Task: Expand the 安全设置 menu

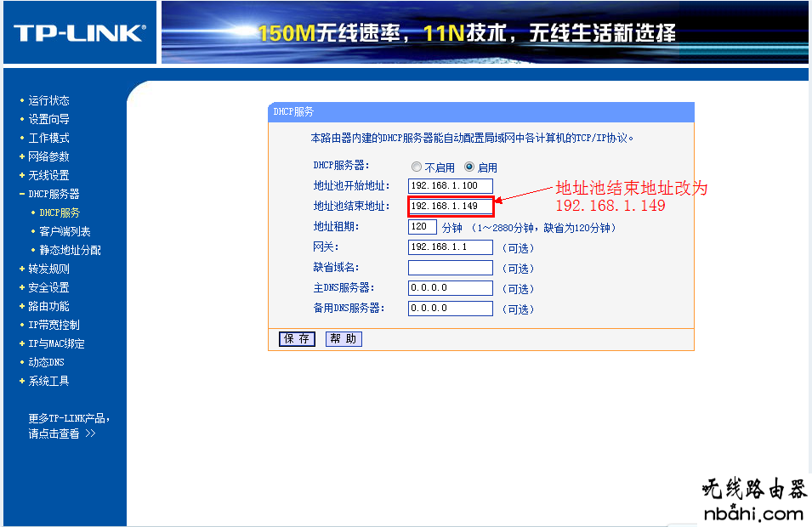Action: [x=48, y=287]
